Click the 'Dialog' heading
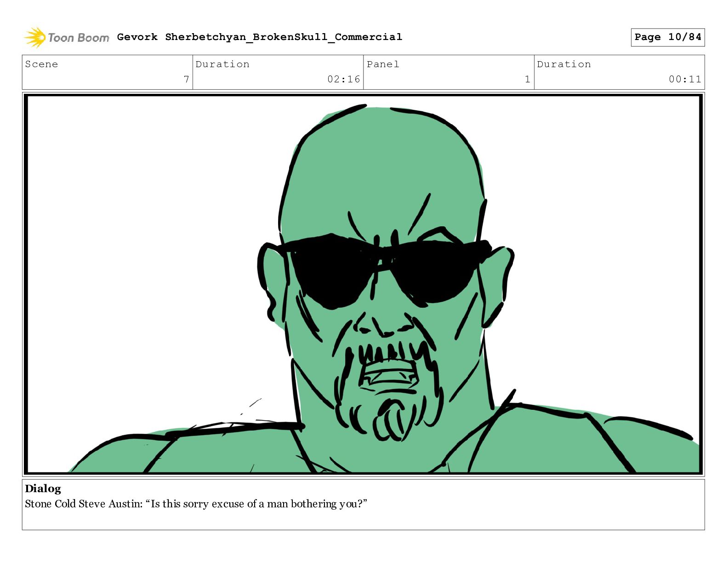Image resolution: width=728 pixels, height=563 pixels. tap(43, 488)
